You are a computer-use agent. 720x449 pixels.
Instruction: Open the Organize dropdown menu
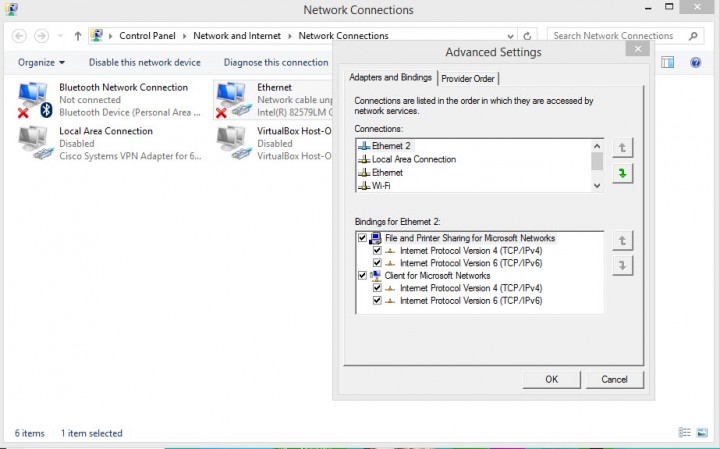[x=41, y=62]
